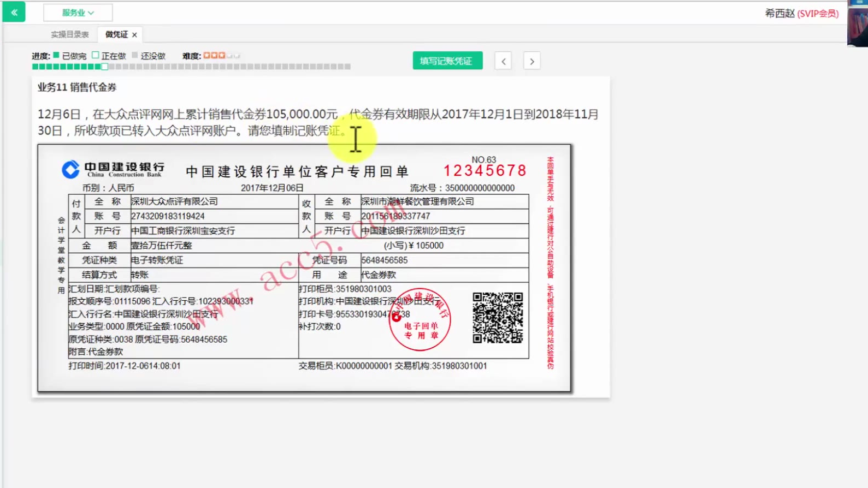Switch to the 实操目录表 tab
The width and height of the screenshot is (868, 488).
click(x=70, y=34)
